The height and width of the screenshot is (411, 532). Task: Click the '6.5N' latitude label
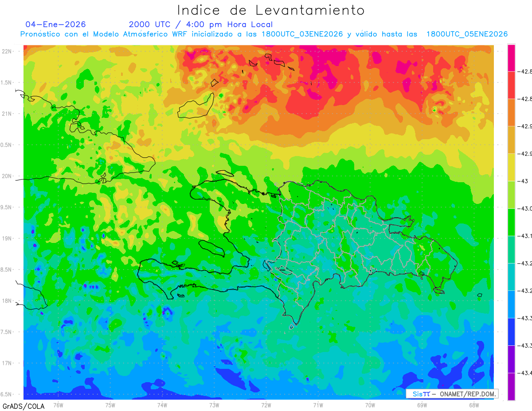[x=7, y=395]
